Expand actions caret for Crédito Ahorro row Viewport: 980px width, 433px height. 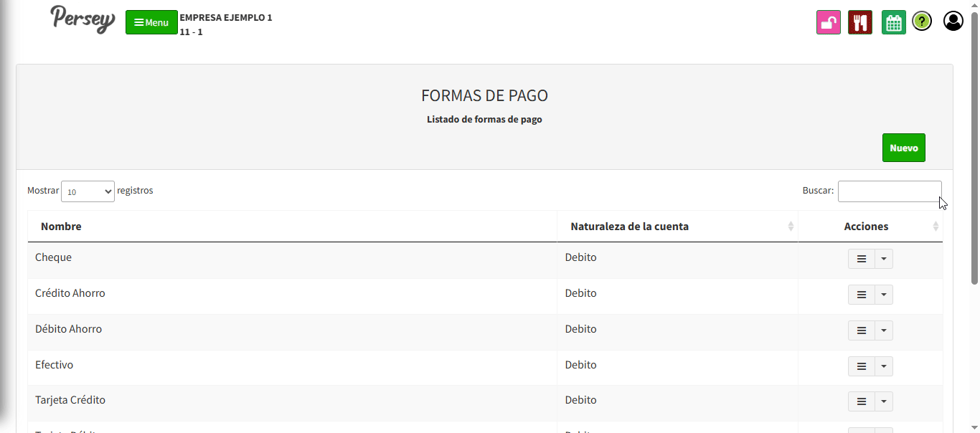click(884, 295)
